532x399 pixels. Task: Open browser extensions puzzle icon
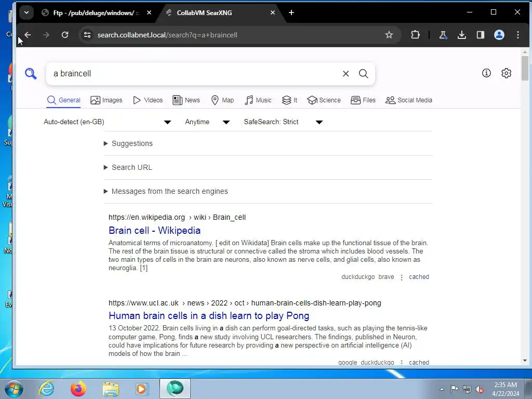tap(415, 35)
